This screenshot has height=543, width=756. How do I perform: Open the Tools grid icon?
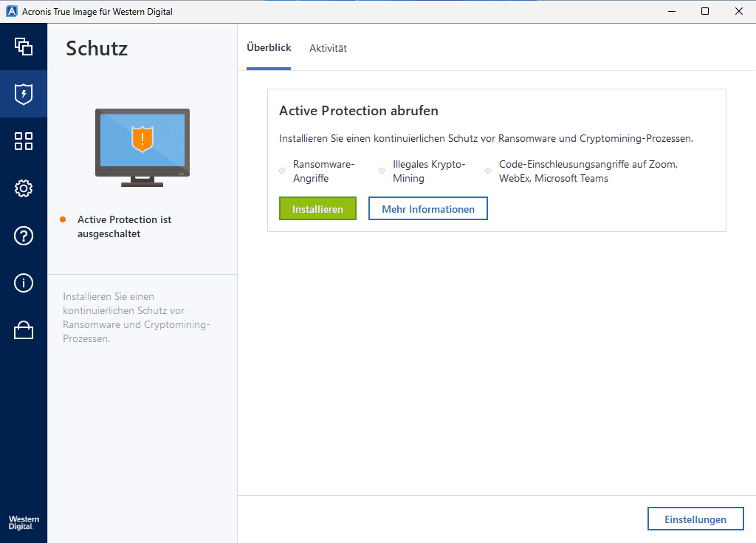[24, 141]
